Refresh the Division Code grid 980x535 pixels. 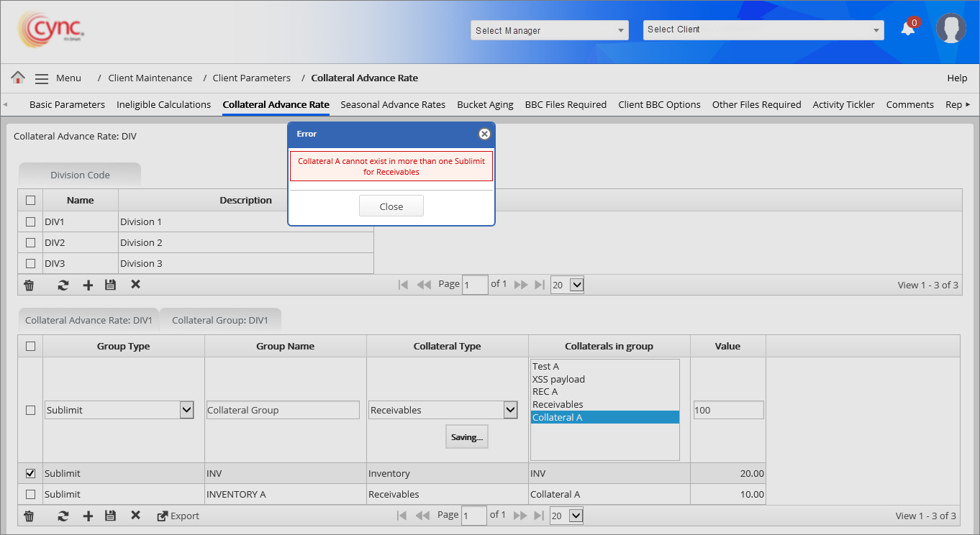(63, 285)
